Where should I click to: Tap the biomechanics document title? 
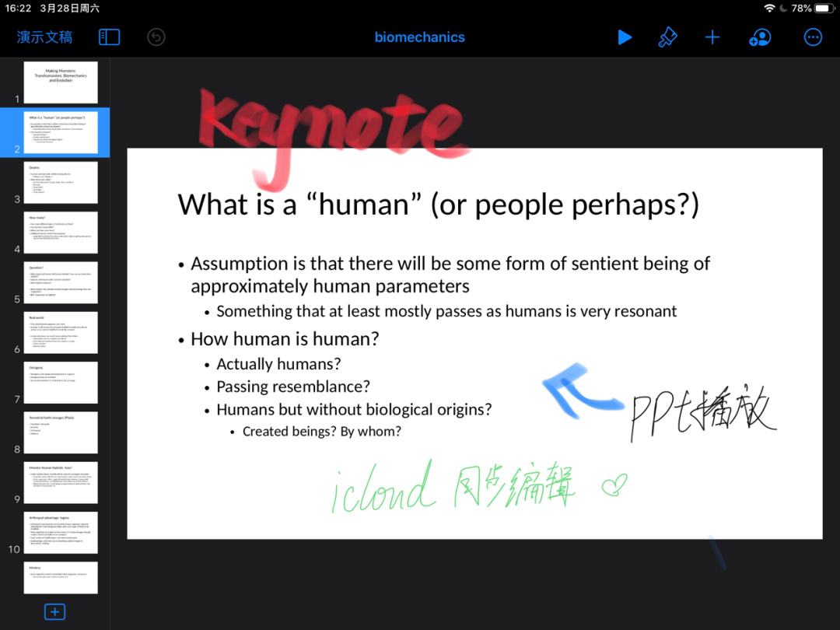tap(419, 37)
